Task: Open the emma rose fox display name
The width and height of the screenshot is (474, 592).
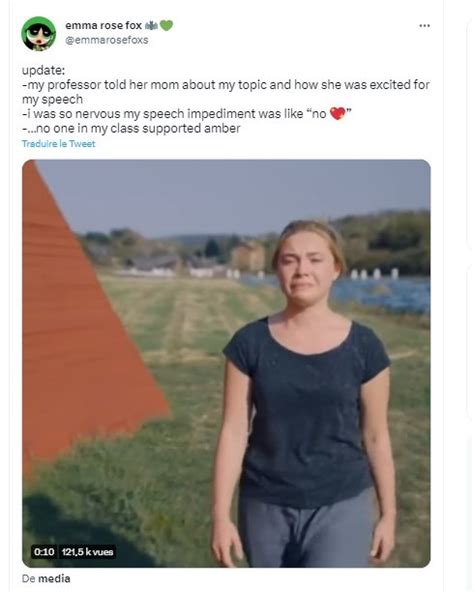Action: 103,25
